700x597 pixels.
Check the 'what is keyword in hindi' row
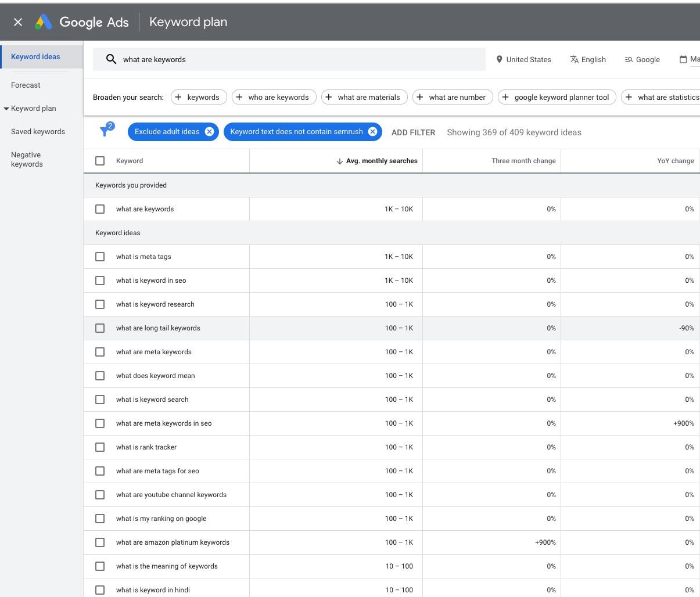100,590
